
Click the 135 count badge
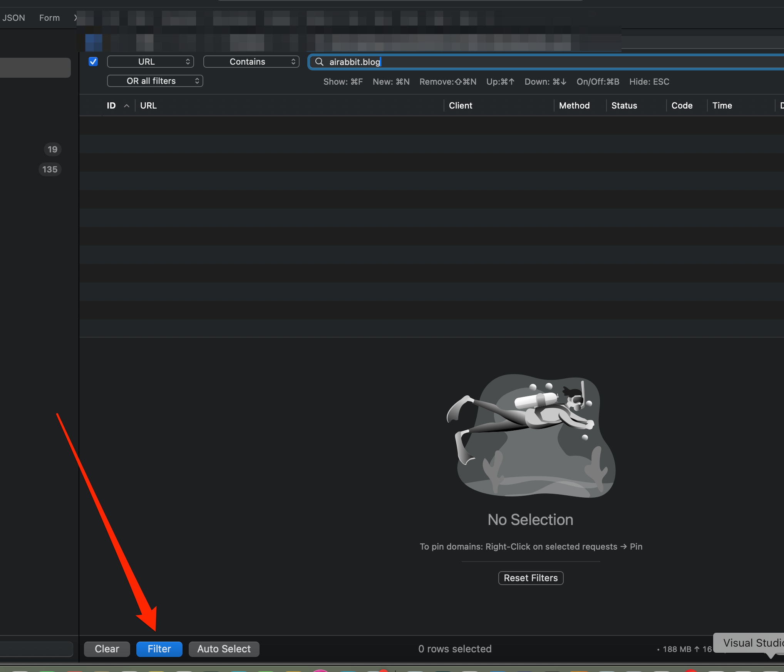pos(50,169)
